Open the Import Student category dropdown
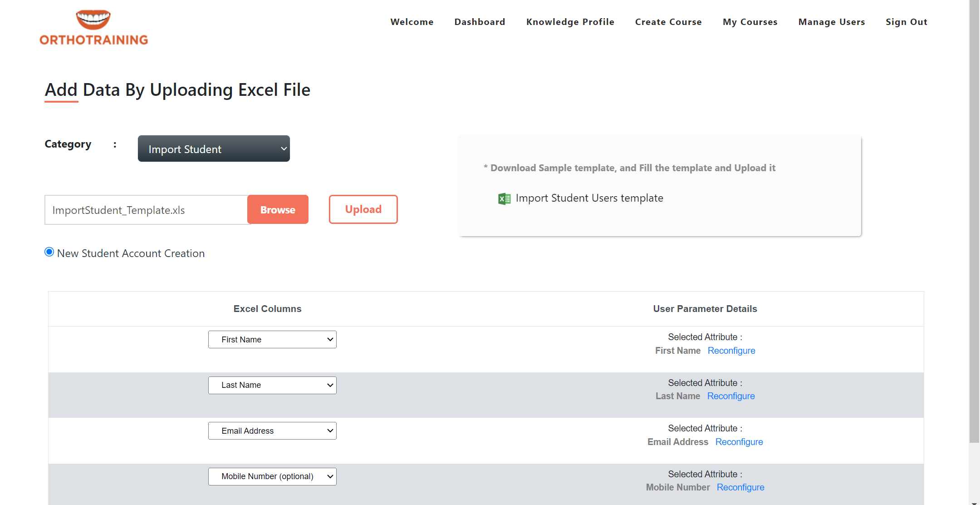Viewport: 980px width, 505px height. [214, 149]
